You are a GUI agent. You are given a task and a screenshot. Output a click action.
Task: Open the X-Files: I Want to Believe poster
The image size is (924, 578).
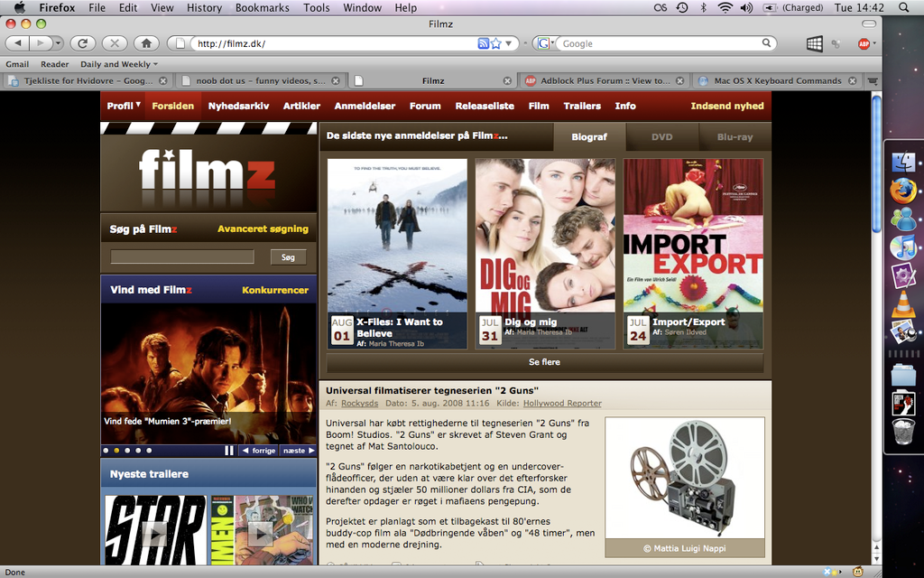coord(397,254)
